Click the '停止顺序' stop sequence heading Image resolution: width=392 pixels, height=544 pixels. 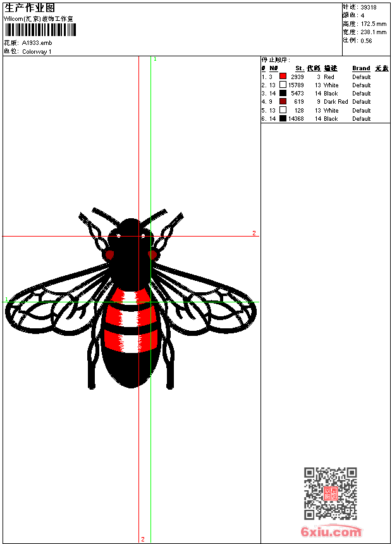276,60
